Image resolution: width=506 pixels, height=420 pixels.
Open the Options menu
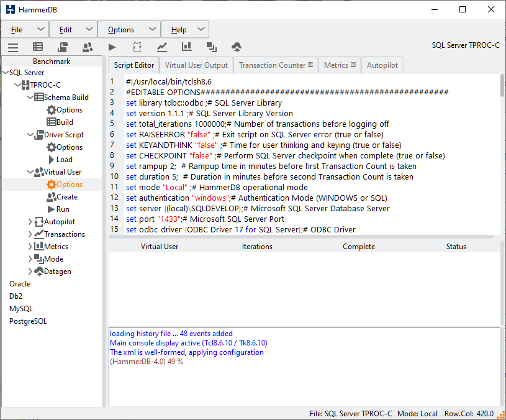pos(129,30)
